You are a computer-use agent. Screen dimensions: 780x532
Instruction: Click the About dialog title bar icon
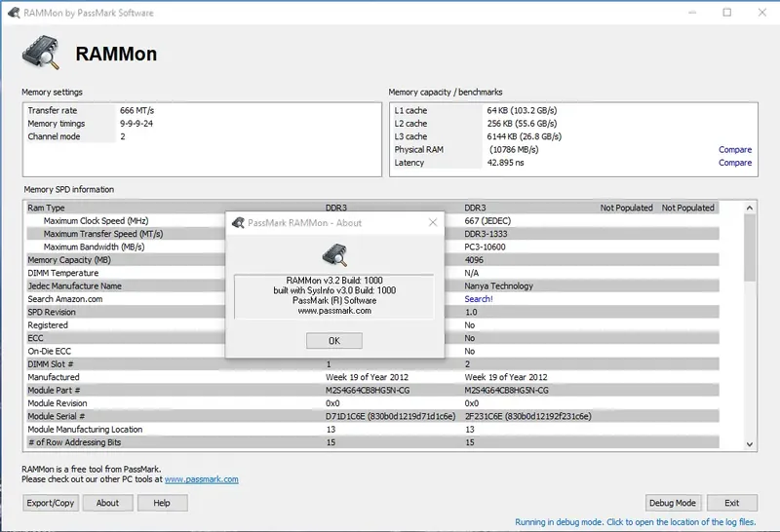coord(238,223)
